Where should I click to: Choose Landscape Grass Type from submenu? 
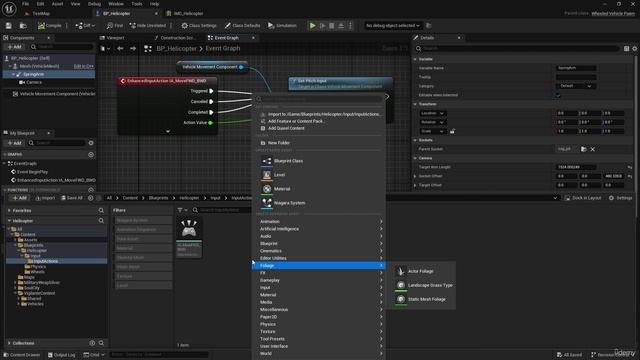[x=424, y=285]
